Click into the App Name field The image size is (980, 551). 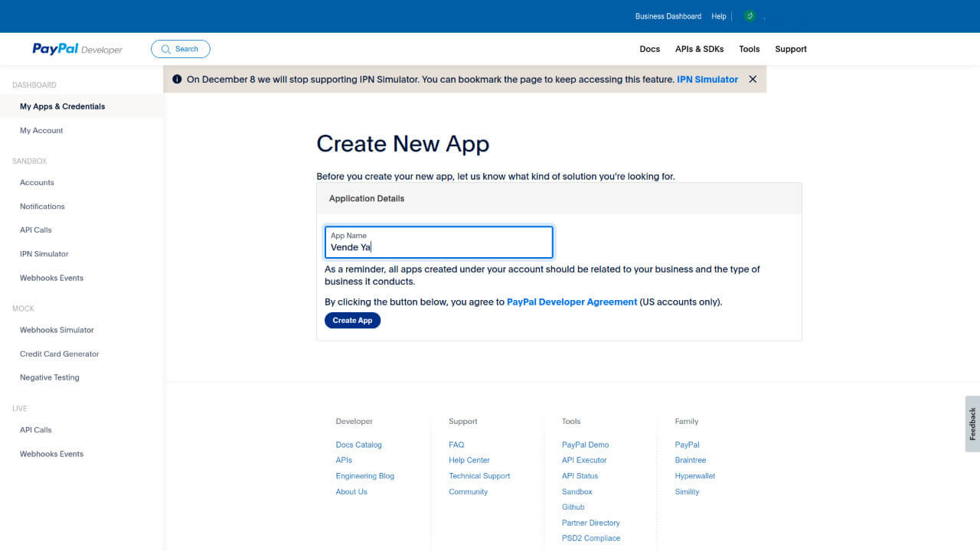point(439,242)
